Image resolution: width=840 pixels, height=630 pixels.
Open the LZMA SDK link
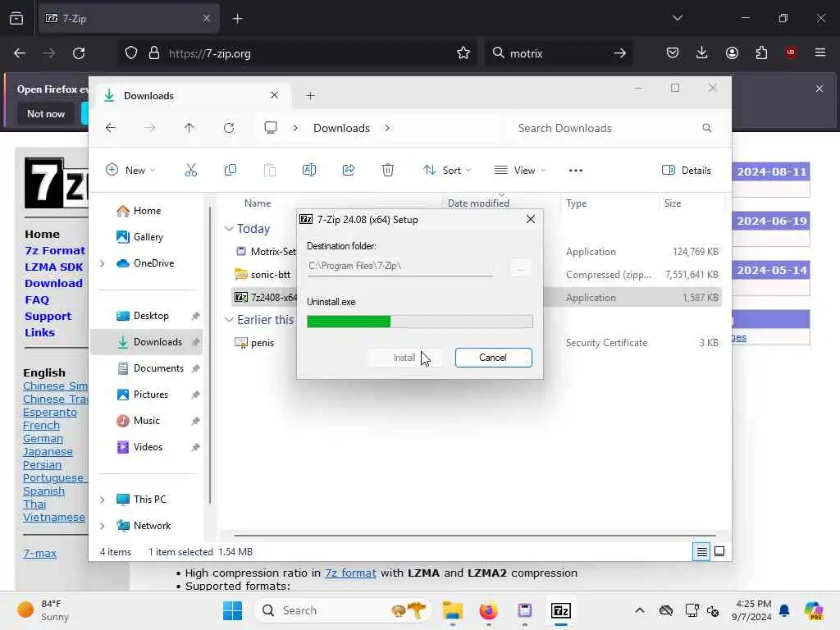(x=53, y=267)
